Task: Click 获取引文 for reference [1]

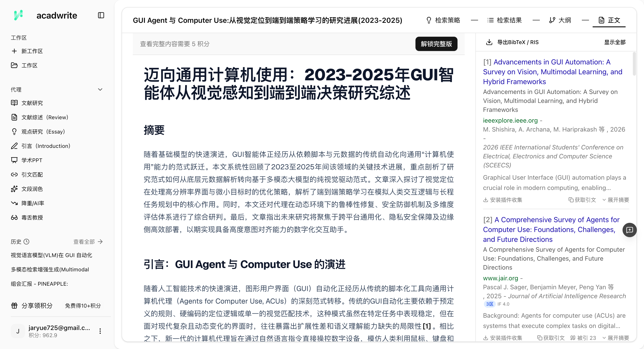Action: pos(582,200)
